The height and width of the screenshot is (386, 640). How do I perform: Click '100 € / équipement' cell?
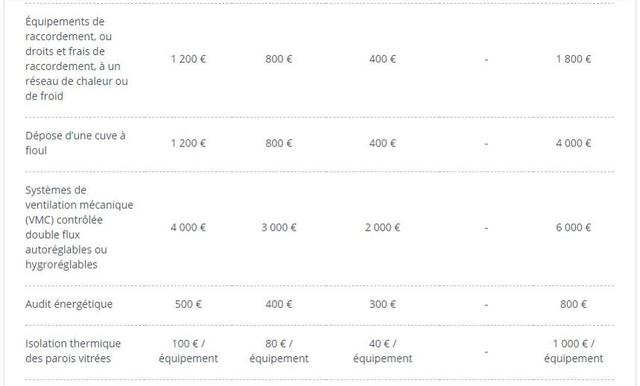coord(188,351)
